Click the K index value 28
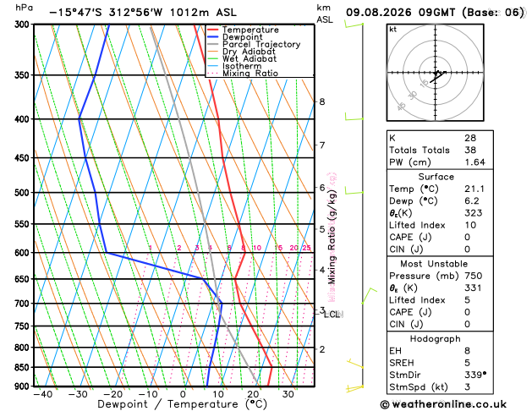 pyautogui.click(x=470, y=138)
